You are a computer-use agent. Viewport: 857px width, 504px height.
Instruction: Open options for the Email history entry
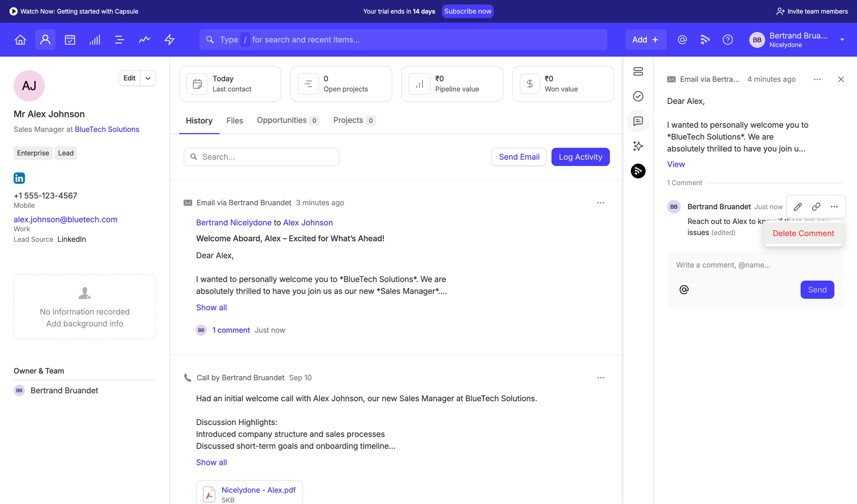(601, 203)
